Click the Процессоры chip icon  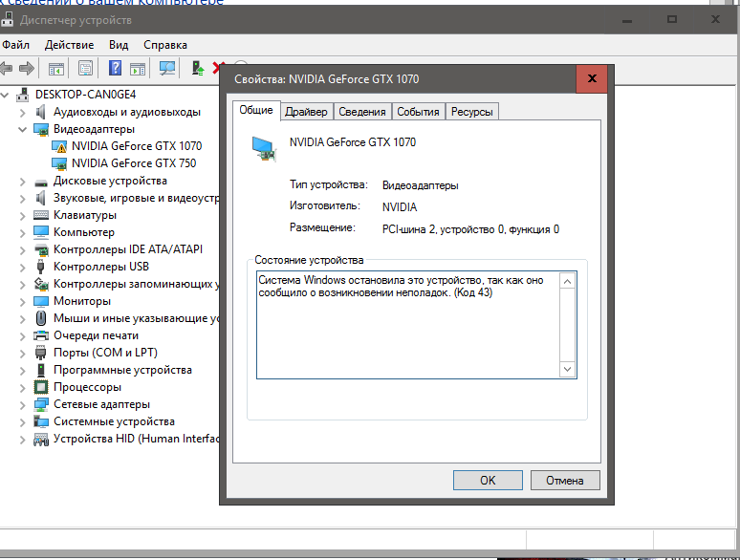tap(41, 387)
